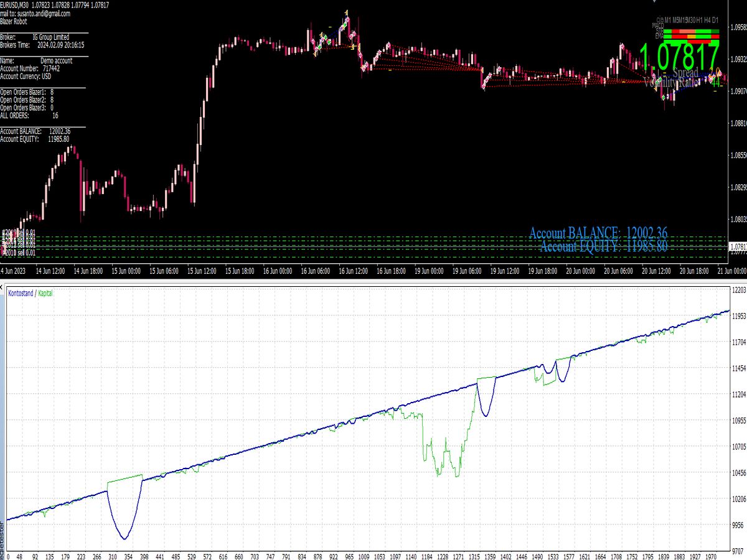
Task: Click the Spread label near current price
Action: point(685,73)
